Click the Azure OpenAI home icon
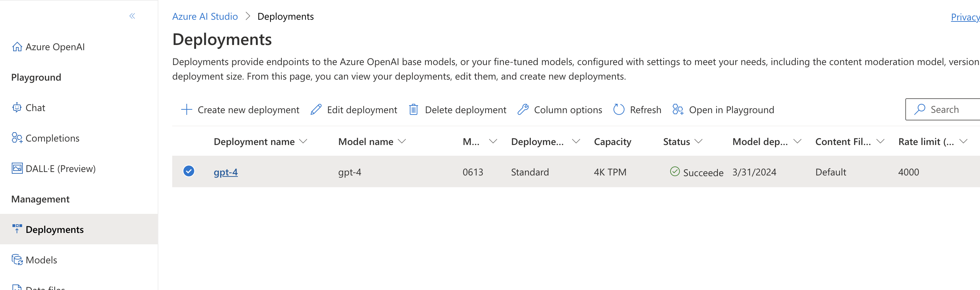Screen dimensions: 980x290 tap(17, 47)
